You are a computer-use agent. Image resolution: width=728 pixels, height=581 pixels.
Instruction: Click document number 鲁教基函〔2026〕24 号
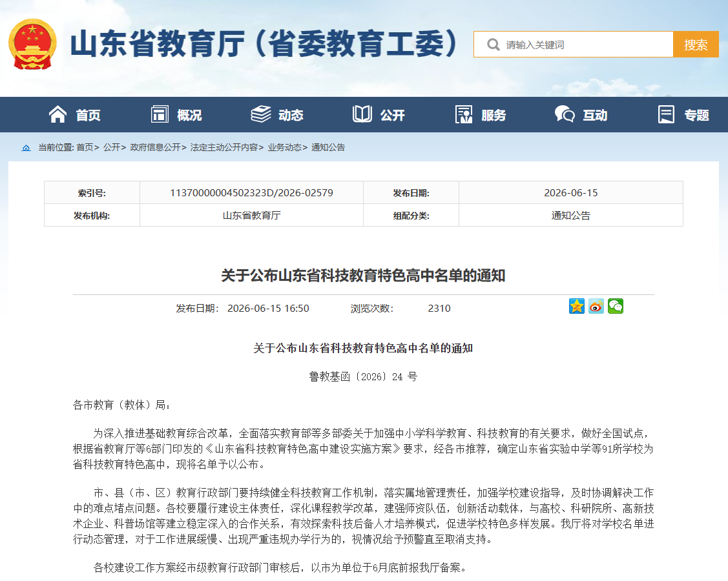point(363,376)
